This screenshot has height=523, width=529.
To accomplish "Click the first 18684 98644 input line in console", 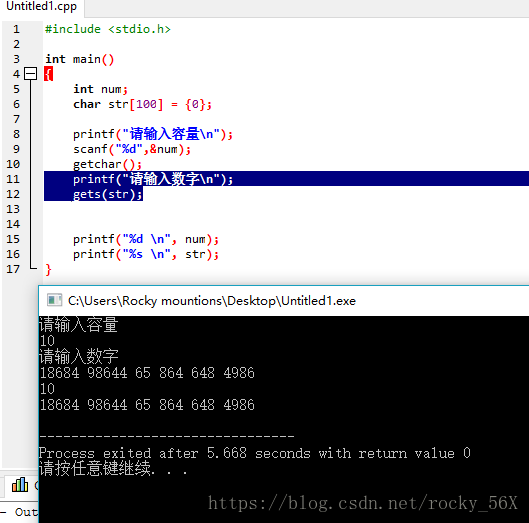I will 147,373.
